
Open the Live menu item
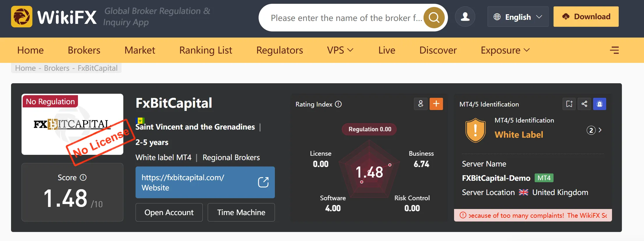coord(387,50)
